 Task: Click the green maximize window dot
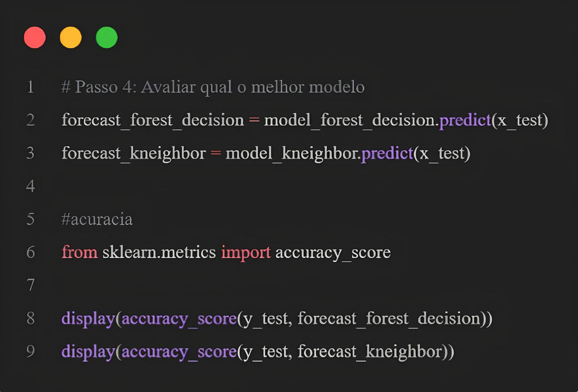107,37
